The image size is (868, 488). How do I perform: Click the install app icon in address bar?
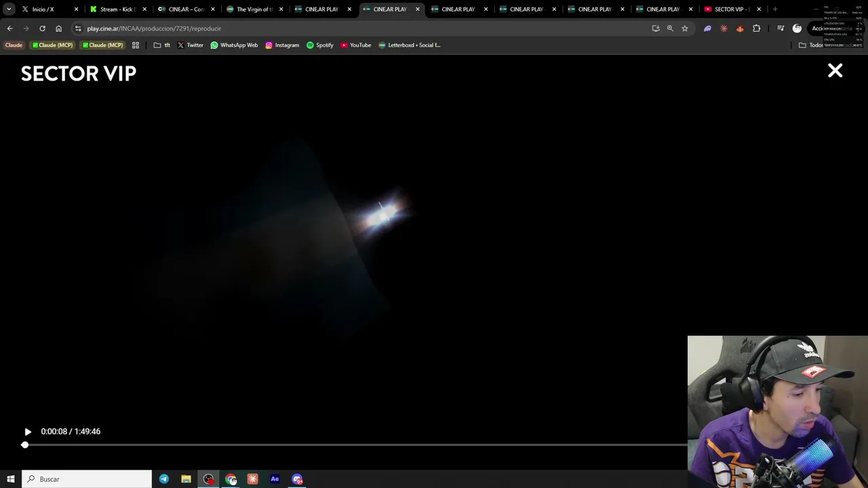[655, 28]
